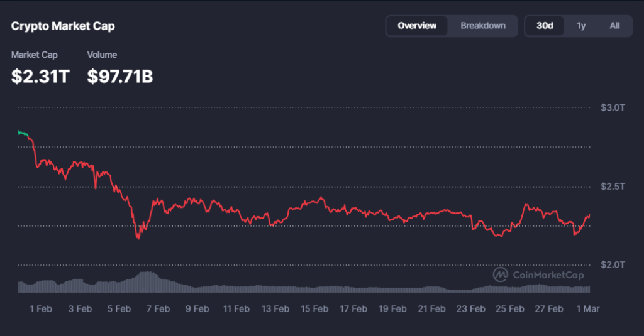Switch to the Overview tab
This screenshot has height=336, width=644.
pos(417,26)
